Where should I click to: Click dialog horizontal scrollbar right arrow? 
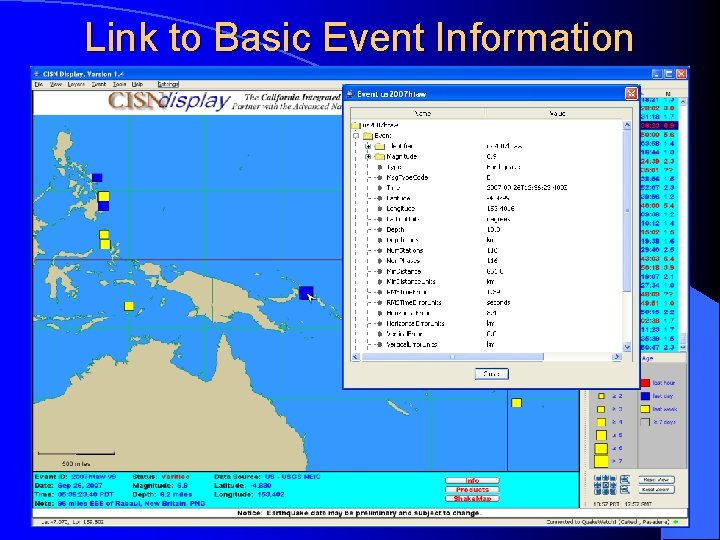click(x=617, y=357)
